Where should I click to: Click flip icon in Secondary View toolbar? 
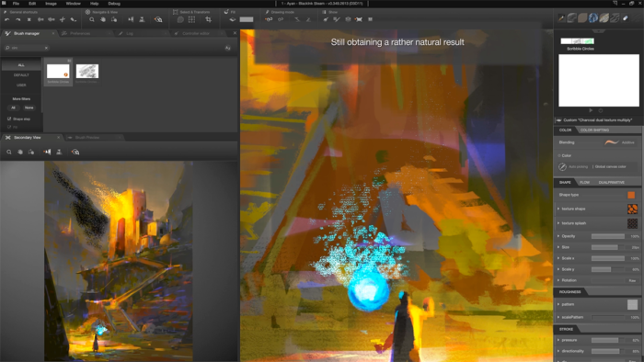click(47, 152)
